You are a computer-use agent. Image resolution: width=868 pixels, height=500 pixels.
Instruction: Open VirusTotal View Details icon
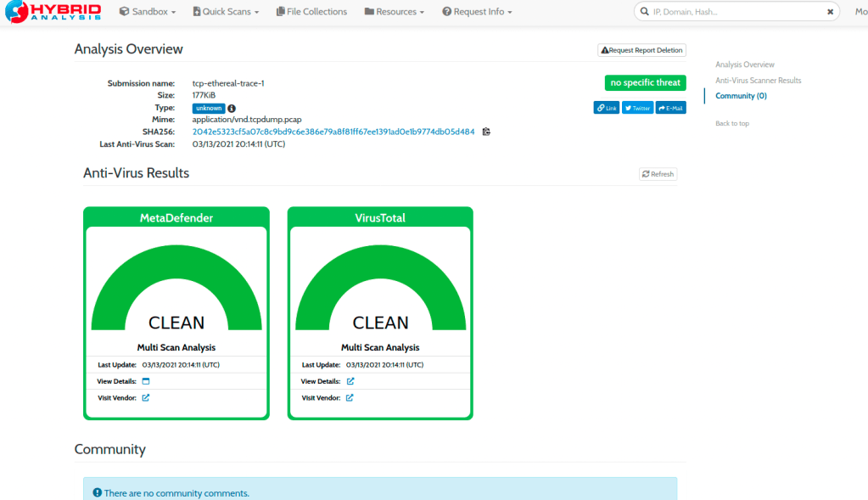coord(350,381)
